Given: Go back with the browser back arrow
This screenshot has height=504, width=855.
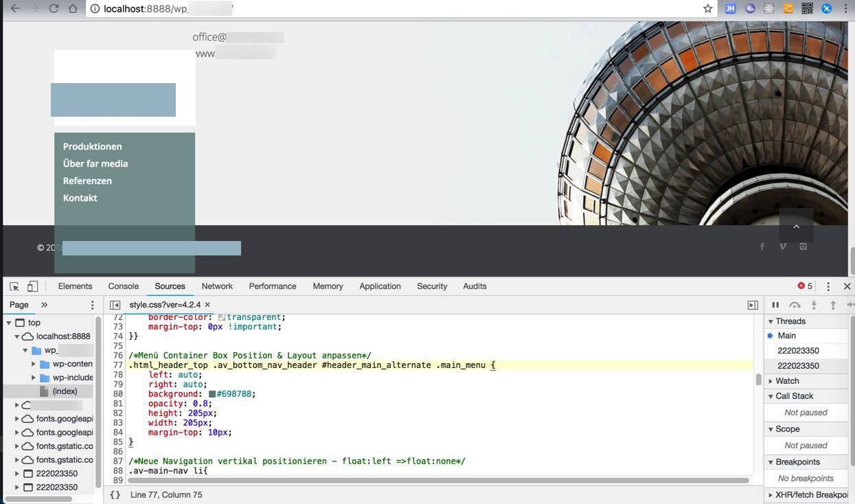Looking at the screenshot, I should coord(15,8).
